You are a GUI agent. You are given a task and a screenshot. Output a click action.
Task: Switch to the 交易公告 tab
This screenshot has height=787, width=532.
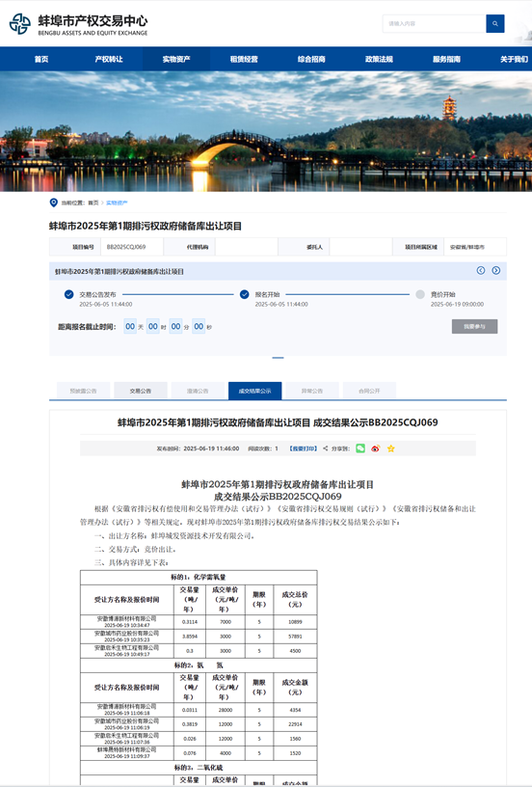141,391
